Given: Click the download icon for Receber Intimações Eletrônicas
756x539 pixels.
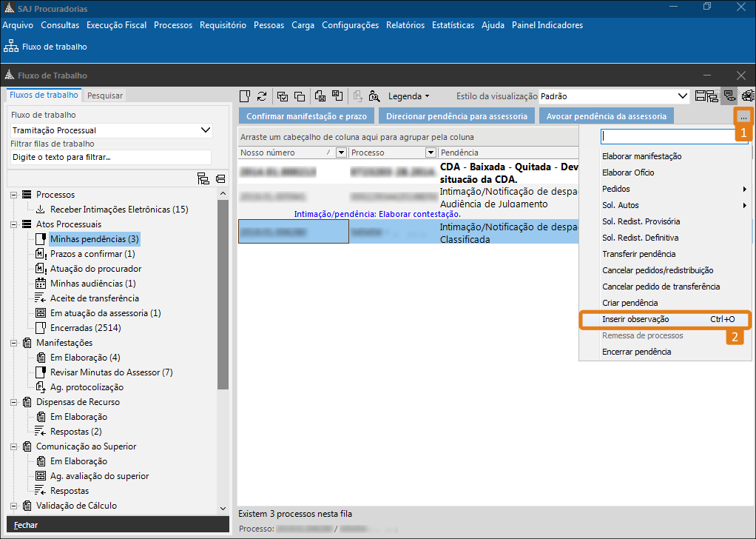Looking at the screenshot, I should pyautogui.click(x=41, y=210).
